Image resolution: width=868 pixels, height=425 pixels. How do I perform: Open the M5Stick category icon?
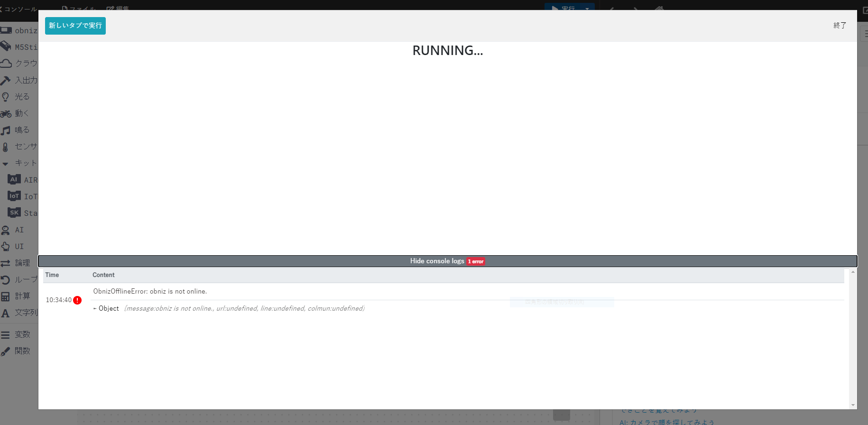(x=6, y=46)
